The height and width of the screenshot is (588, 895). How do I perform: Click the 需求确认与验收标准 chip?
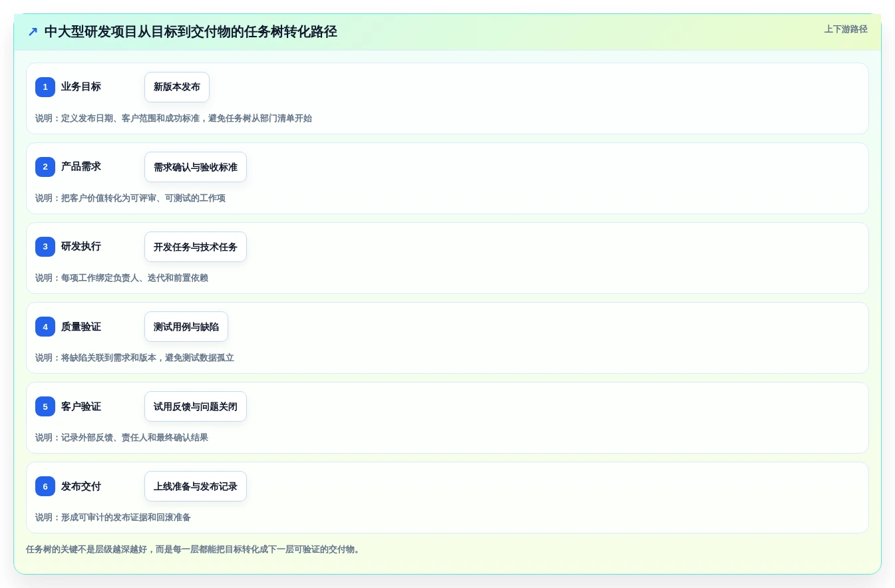196,167
